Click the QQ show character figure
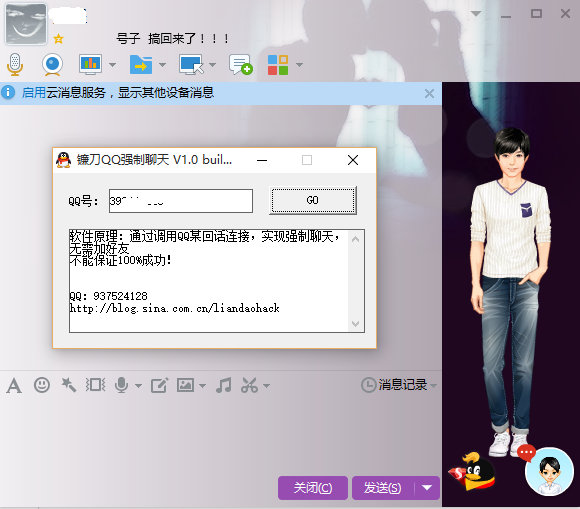The height and width of the screenshot is (509, 580). [x=511, y=292]
